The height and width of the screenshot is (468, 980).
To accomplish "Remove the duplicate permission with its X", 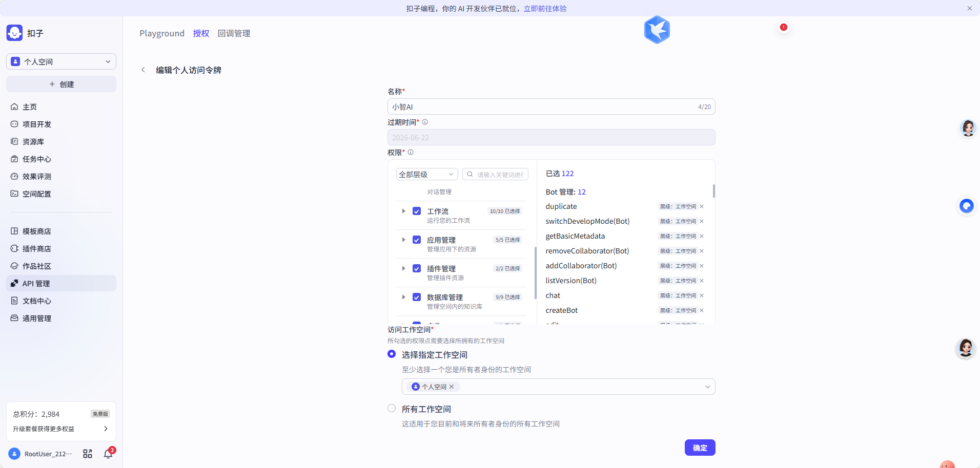I will [x=702, y=206].
